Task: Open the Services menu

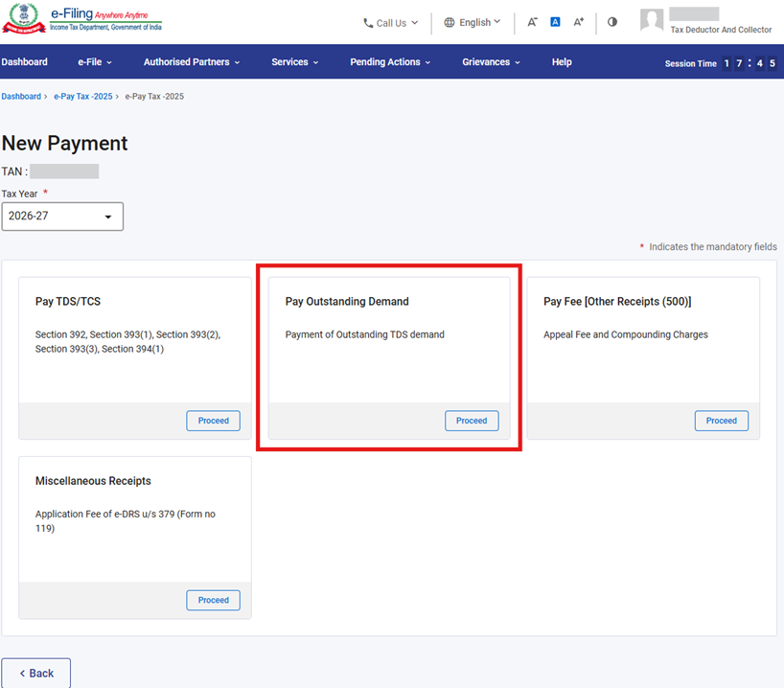Action: tap(295, 62)
